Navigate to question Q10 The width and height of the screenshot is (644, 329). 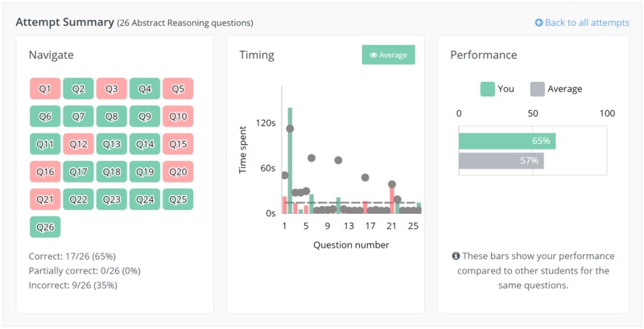pyautogui.click(x=178, y=116)
